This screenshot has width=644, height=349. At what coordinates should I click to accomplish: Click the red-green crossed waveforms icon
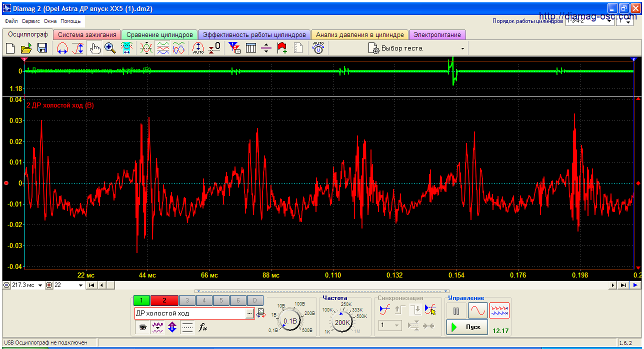[146, 48]
